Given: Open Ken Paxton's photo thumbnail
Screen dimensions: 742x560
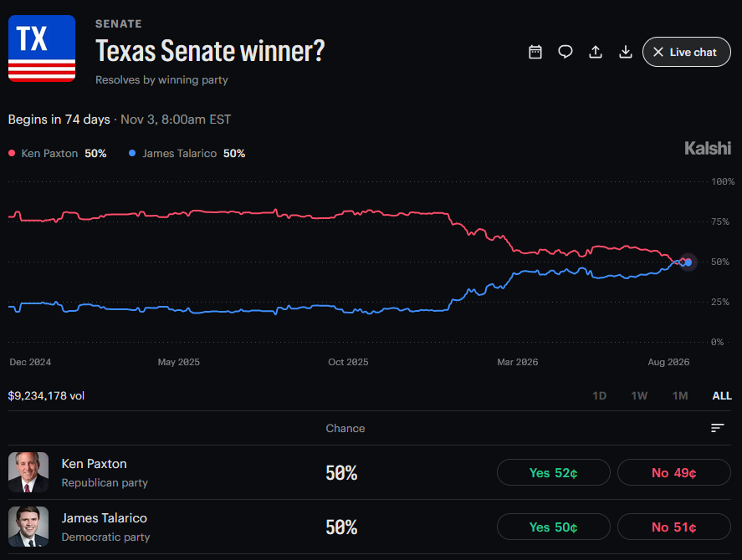Looking at the screenshot, I should coord(28,472).
